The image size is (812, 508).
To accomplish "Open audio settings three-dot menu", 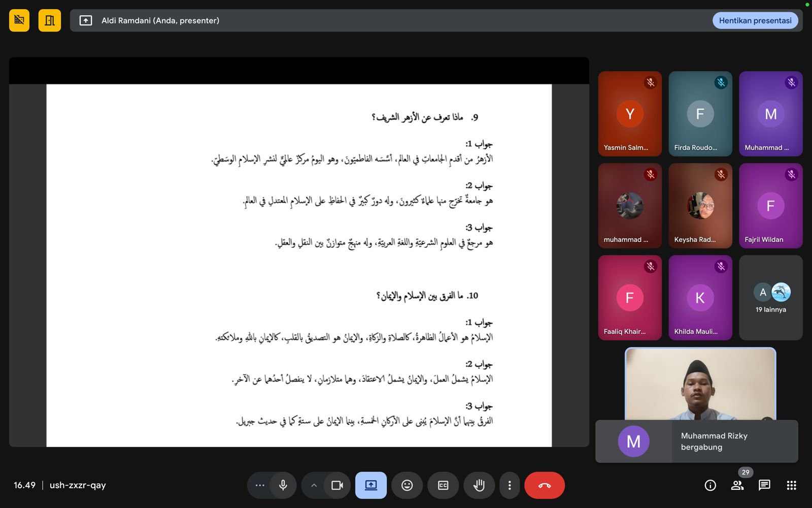I will coord(260,485).
